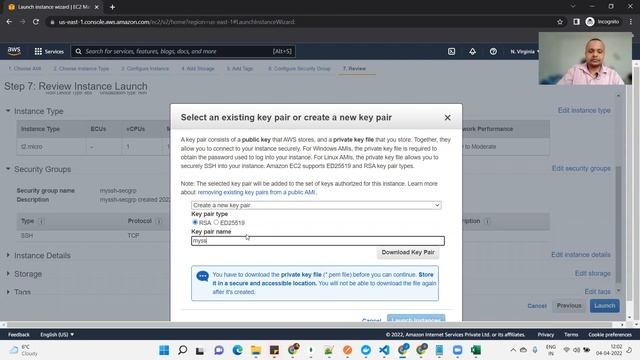
Task: Open the Create a new key pair dropdown
Action: tap(316, 205)
